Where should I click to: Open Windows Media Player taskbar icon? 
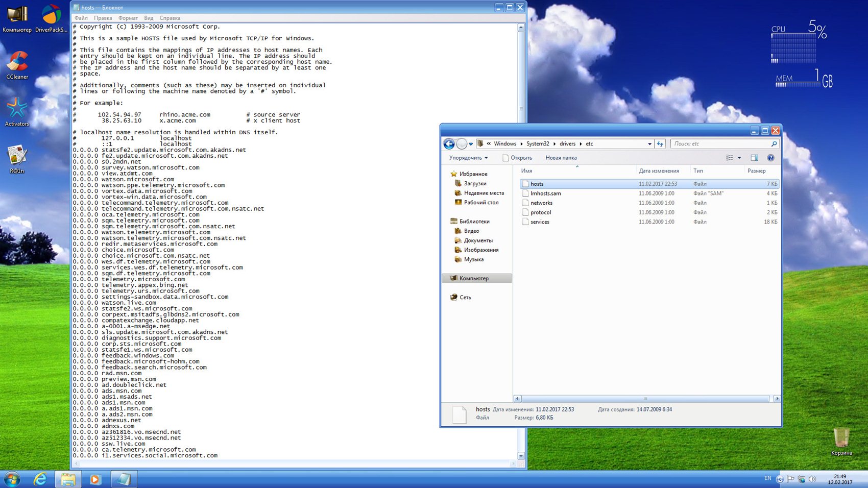point(95,479)
